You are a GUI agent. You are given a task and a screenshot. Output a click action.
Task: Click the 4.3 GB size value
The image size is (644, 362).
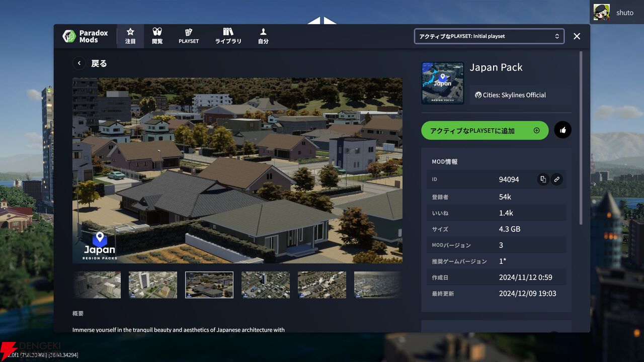point(510,229)
